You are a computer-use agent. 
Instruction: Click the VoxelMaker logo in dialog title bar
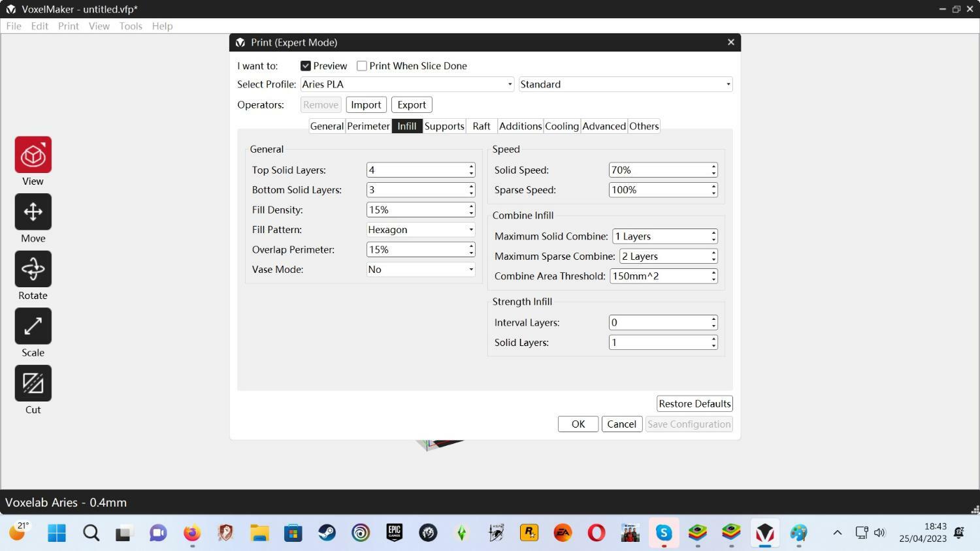click(240, 42)
